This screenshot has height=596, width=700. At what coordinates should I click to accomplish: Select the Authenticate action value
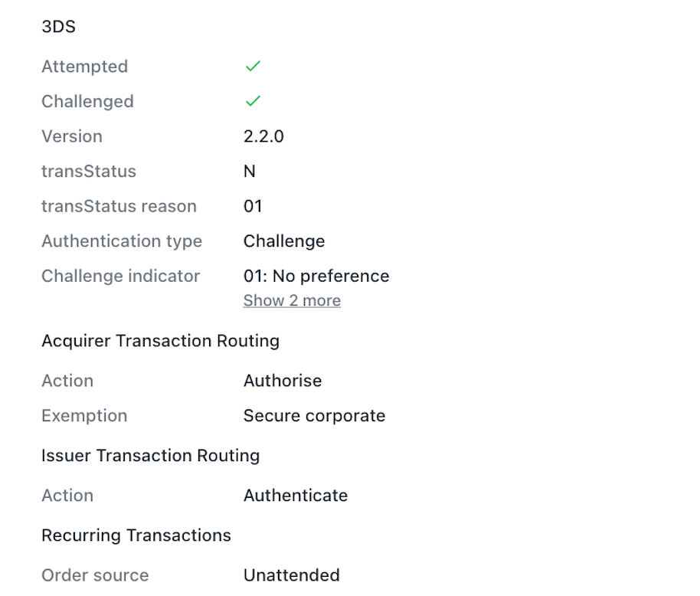pos(296,496)
